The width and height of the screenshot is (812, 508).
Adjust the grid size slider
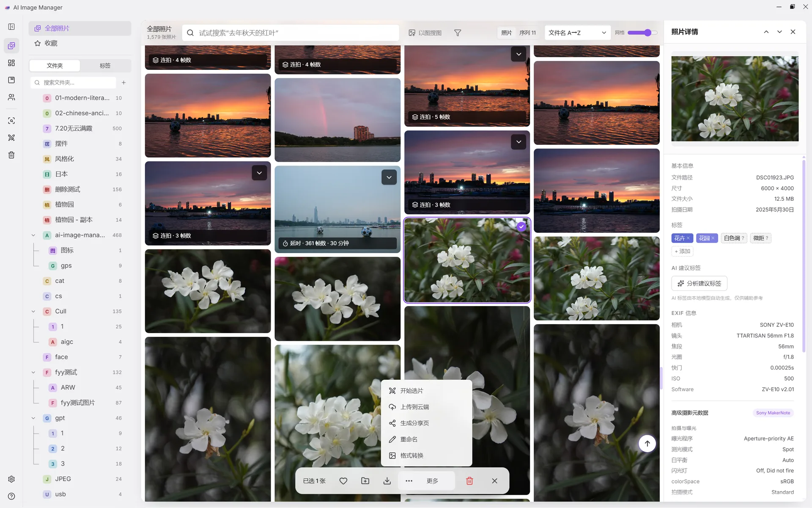click(642, 33)
